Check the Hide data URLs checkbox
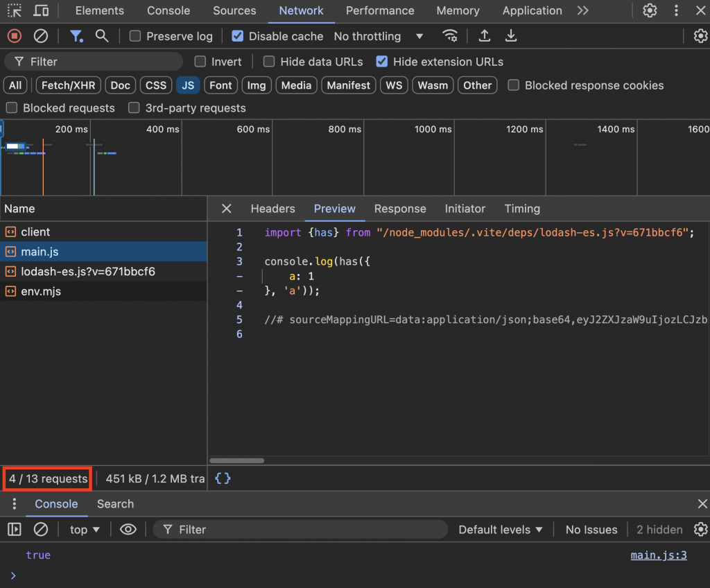The width and height of the screenshot is (710, 588). pos(269,62)
